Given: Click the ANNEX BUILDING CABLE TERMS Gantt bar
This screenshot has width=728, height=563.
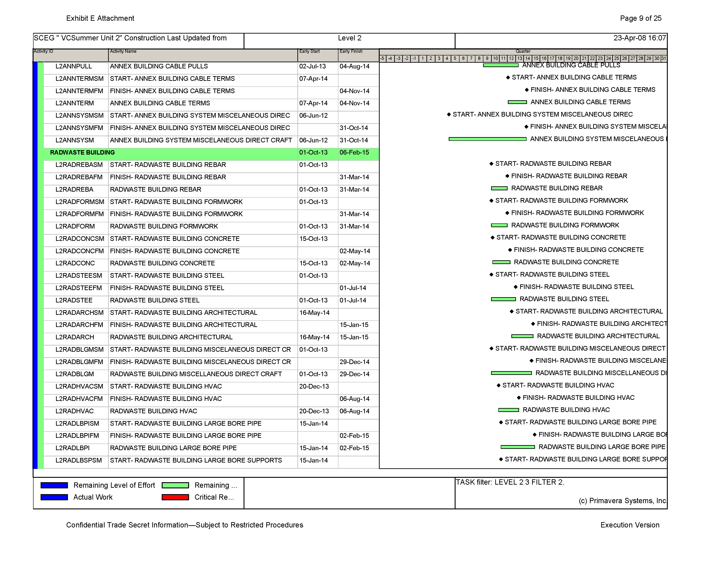Looking at the screenshot, I should [x=517, y=102].
